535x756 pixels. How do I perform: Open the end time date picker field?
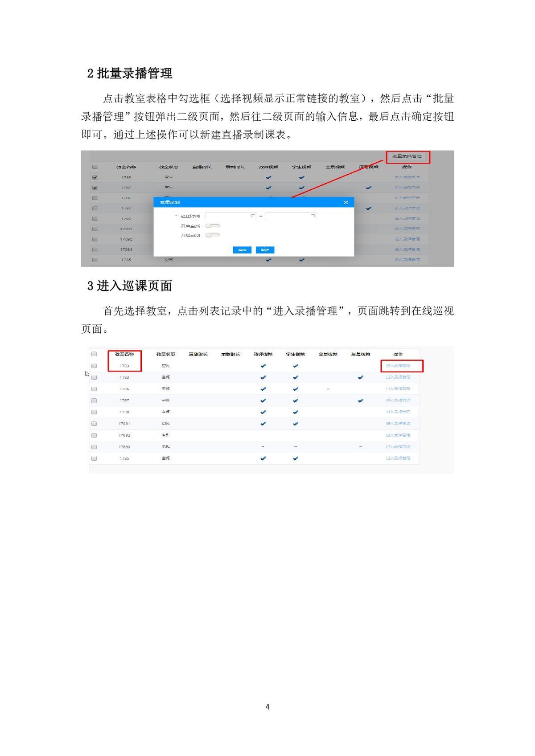(x=288, y=216)
